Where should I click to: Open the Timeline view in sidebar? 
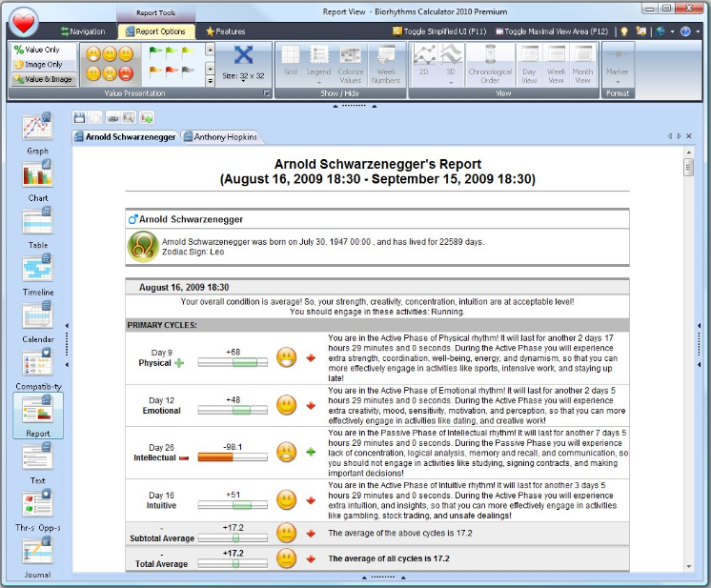pos(37,275)
